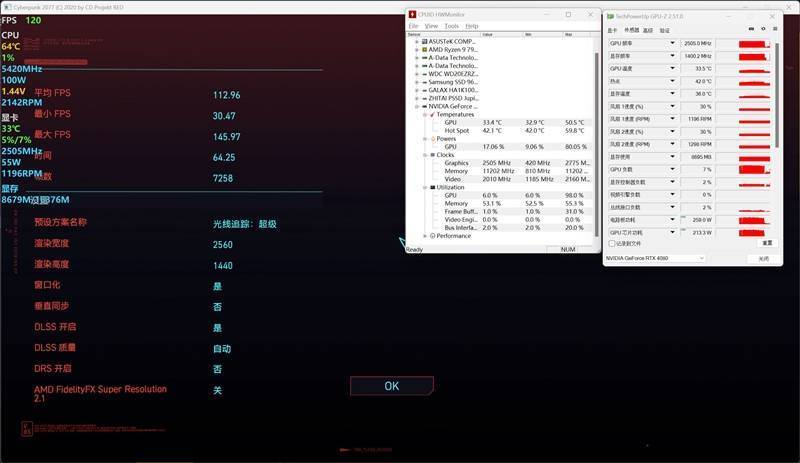This screenshot has height=463, width=800.
Task: Open View menu in HWMonitor
Action: coord(431,26)
